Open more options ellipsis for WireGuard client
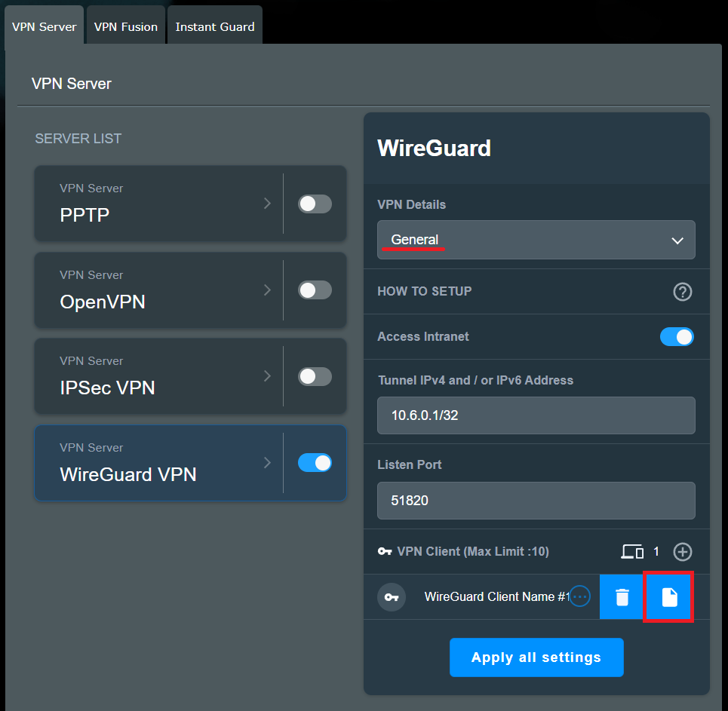Viewport: 728px width, 711px height. click(x=579, y=596)
